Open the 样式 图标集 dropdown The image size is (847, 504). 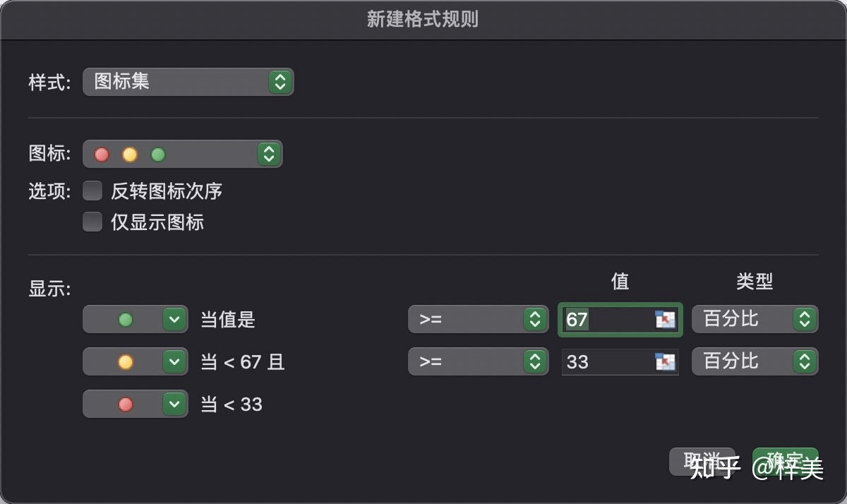[x=188, y=82]
